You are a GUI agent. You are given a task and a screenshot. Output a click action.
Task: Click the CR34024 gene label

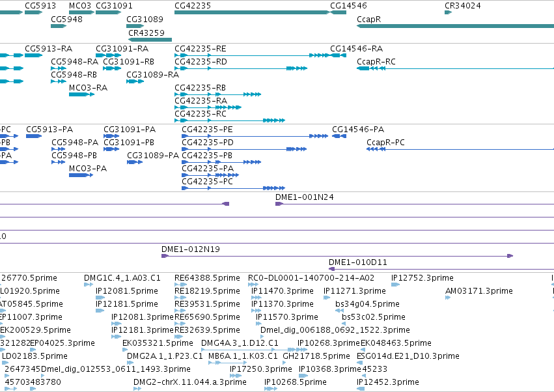tap(462, 6)
